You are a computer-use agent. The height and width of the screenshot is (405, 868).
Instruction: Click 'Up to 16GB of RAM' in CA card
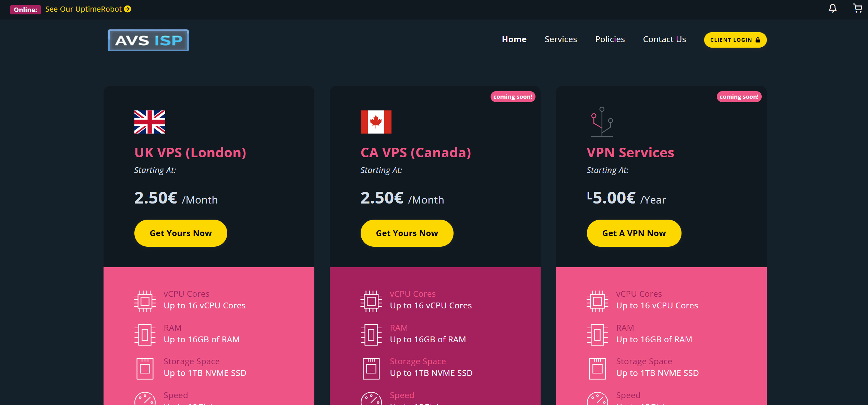click(428, 340)
